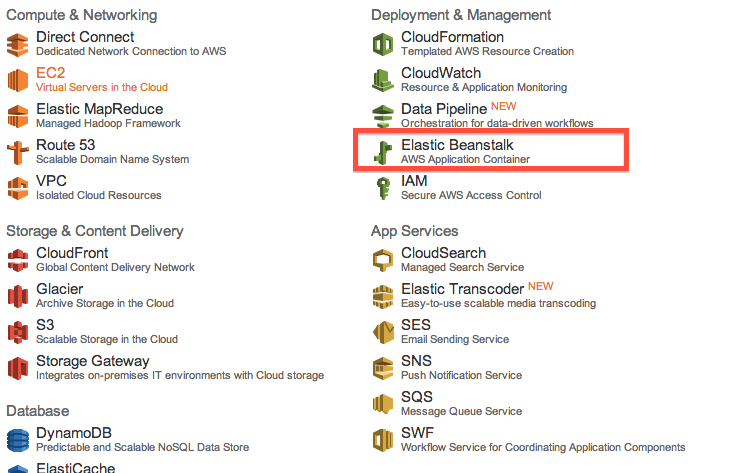Click the green Elastic Beanstalk icon
The height and width of the screenshot is (473, 735).
pos(382,152)
